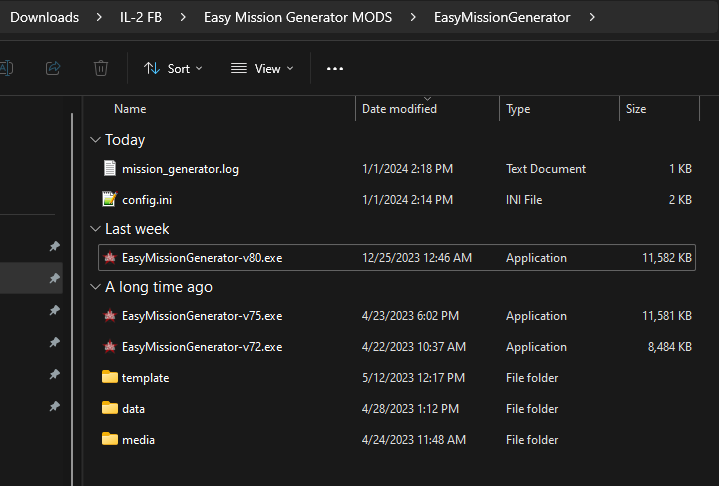Navigate to Easy Mission Generator MODS breadcrumb
This screenshot has width=719, height=486.
(297, 17)
